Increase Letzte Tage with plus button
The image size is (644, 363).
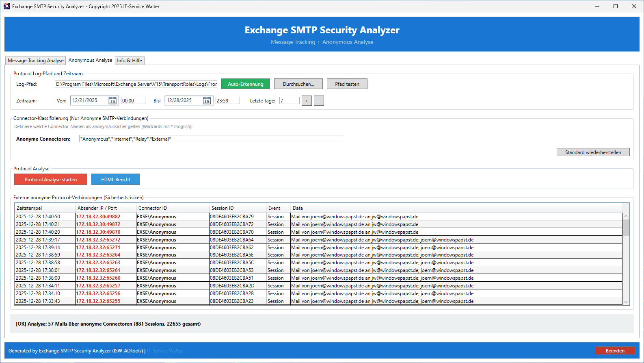tap(307, 101)
